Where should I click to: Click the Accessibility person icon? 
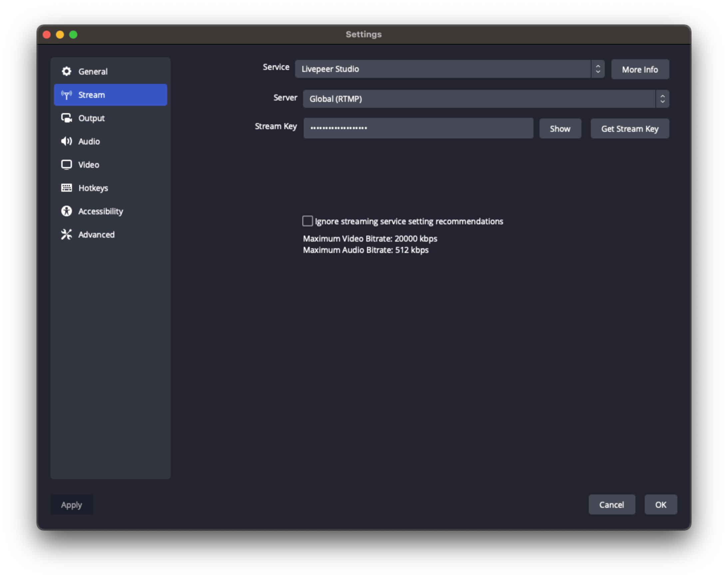(x=67, y=211)
